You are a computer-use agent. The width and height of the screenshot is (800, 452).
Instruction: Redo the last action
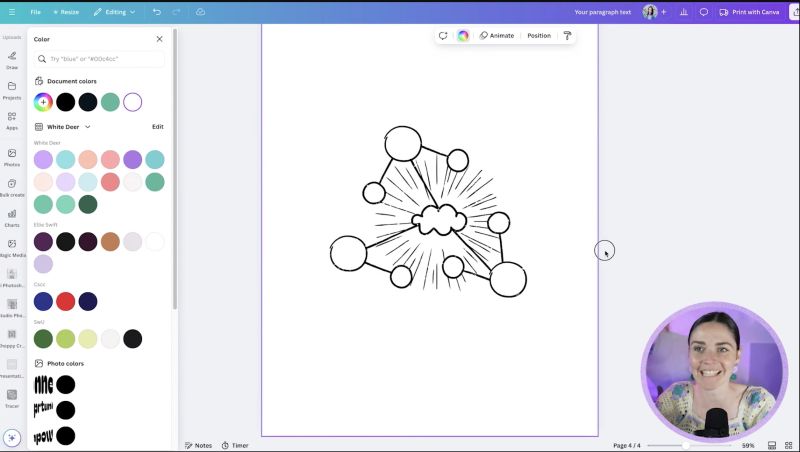coord(176,12)
